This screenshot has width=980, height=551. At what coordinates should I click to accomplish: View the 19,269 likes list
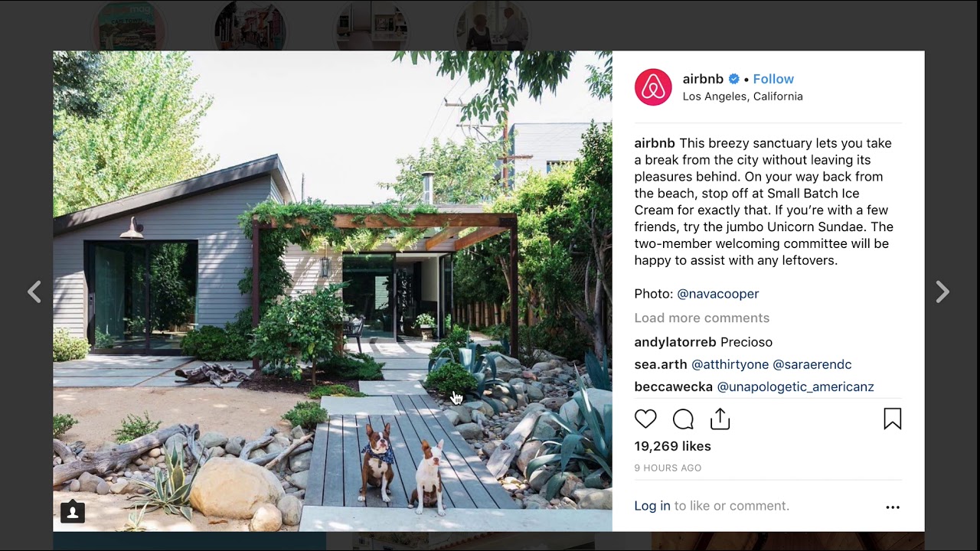pyautogui.click(x=673, y=446)
